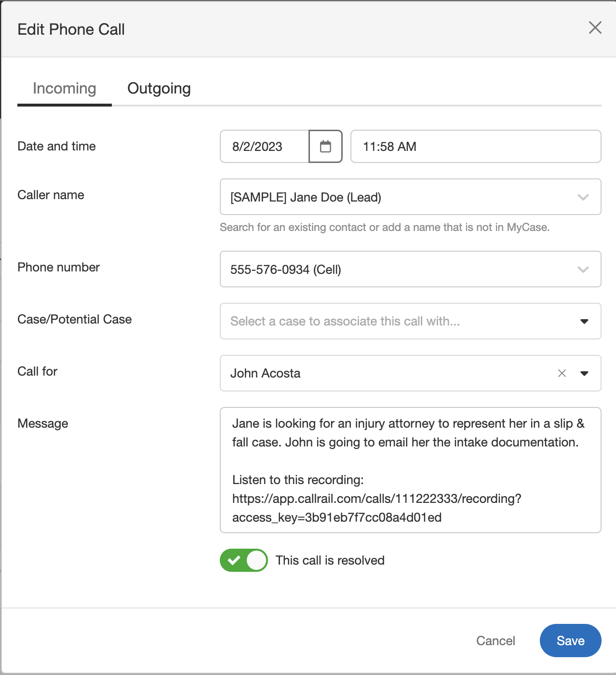Image resolution: width=616 pixels, height=675 pixels.
Task: Click the "This call is resolved" label
Action: tap(330, 560)
